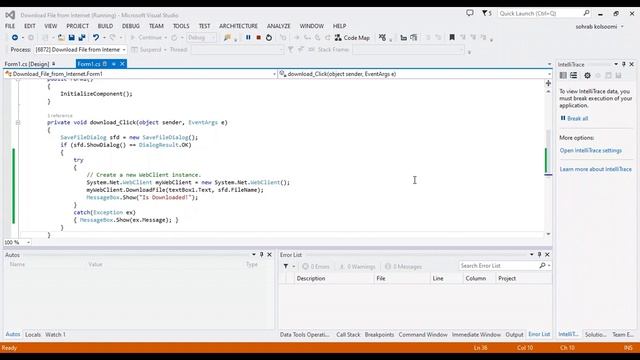Screen dimensions: 640x360
Task: Close the Error List panel
Action: point(547,255)
